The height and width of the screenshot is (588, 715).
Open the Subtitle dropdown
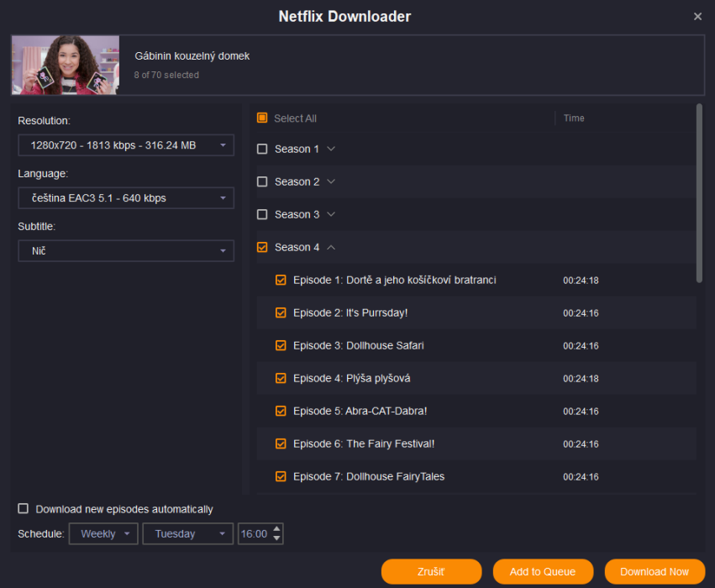pos(126,251)
